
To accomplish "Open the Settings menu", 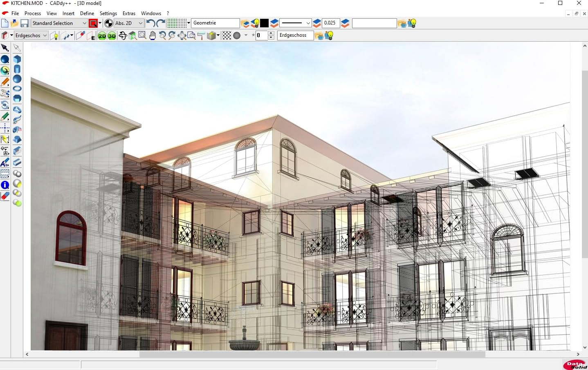I will 108,13.
